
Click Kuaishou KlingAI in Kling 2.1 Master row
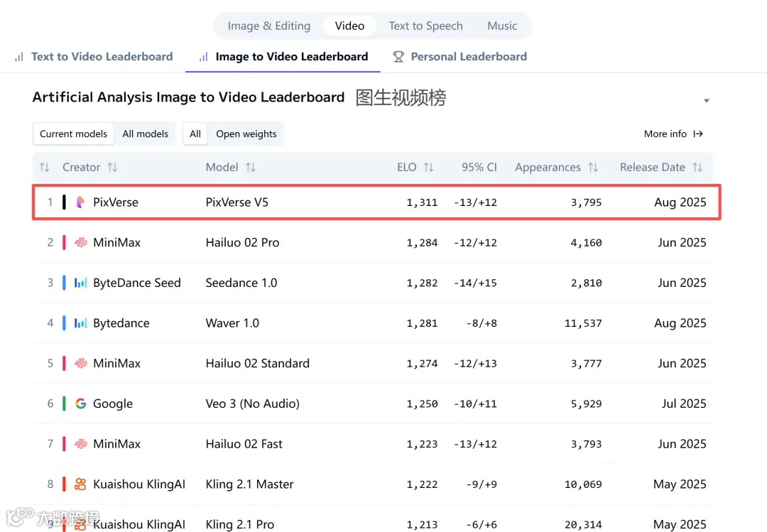coord(139,484)
